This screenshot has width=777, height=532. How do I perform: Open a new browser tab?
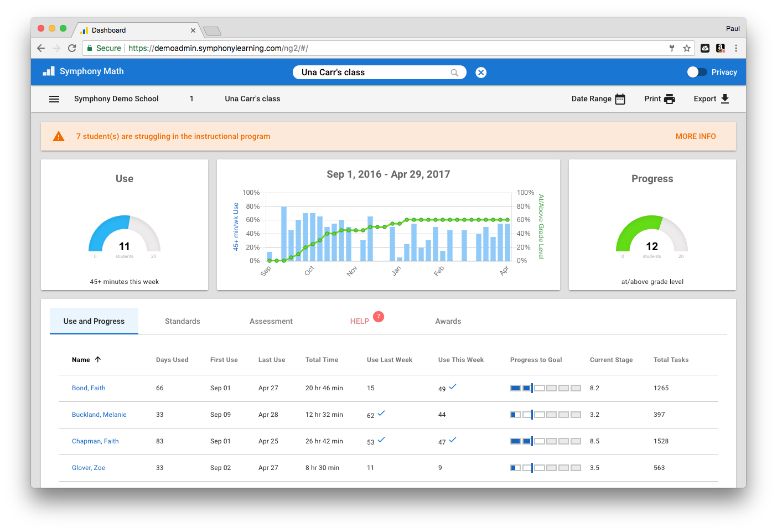(x=212, y=31)
